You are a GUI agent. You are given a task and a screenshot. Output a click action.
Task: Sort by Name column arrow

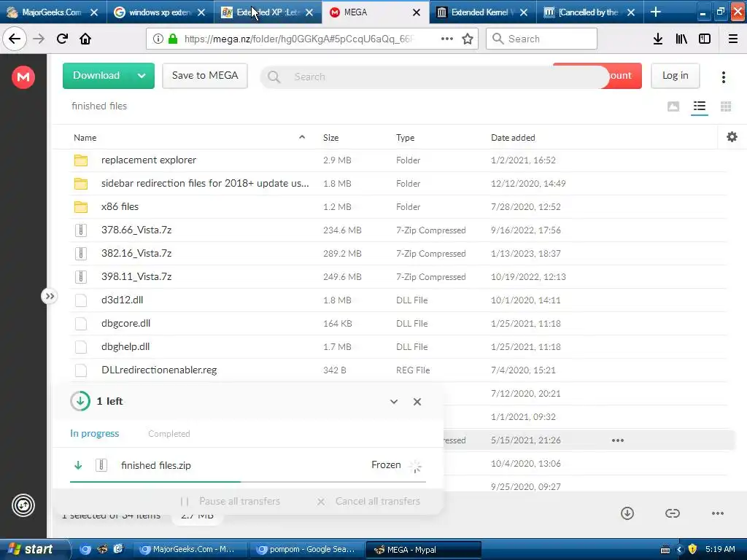click(301, 137)
